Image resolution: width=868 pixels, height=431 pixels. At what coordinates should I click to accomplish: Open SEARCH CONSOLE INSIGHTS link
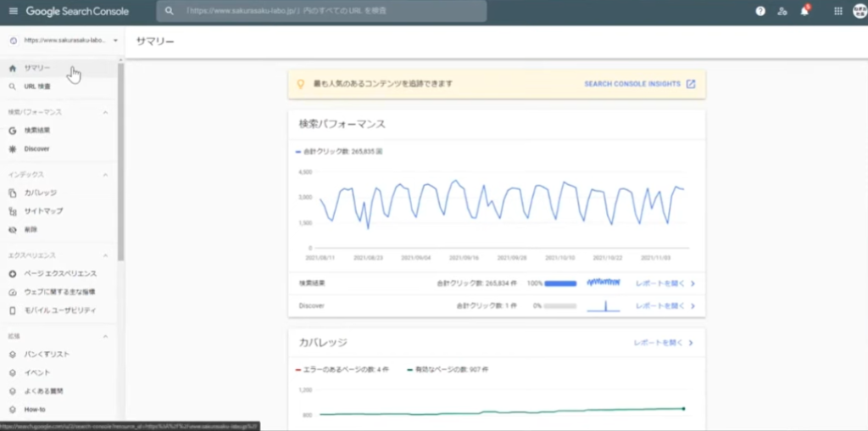632,84
